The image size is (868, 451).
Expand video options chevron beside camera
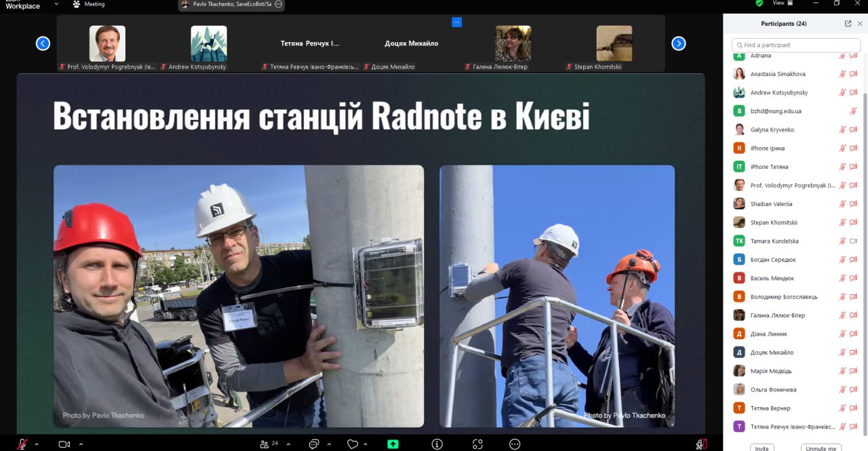point(81,444)
